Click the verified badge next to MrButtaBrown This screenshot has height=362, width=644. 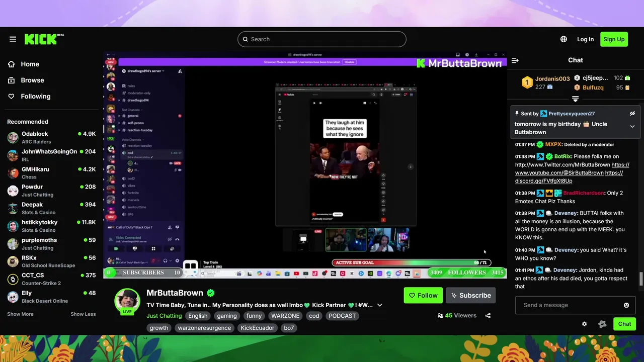[x=211, y=293]
